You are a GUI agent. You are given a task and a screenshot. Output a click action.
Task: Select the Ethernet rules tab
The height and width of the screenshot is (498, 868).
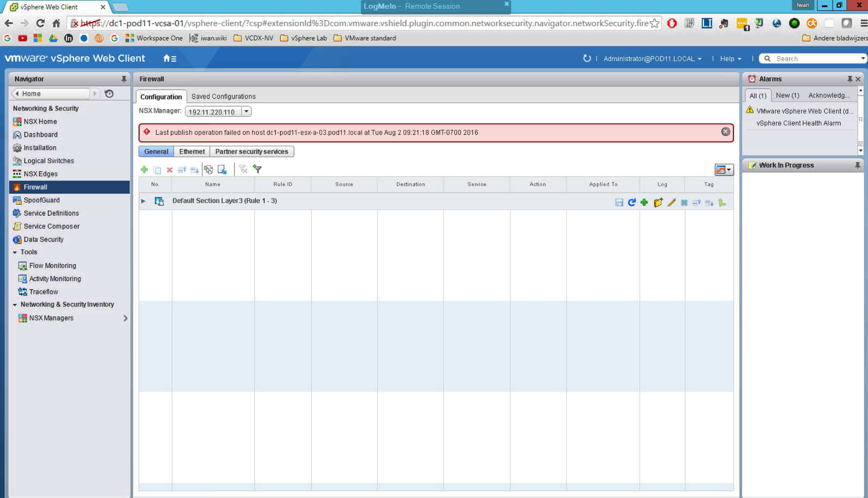(192, 151)
